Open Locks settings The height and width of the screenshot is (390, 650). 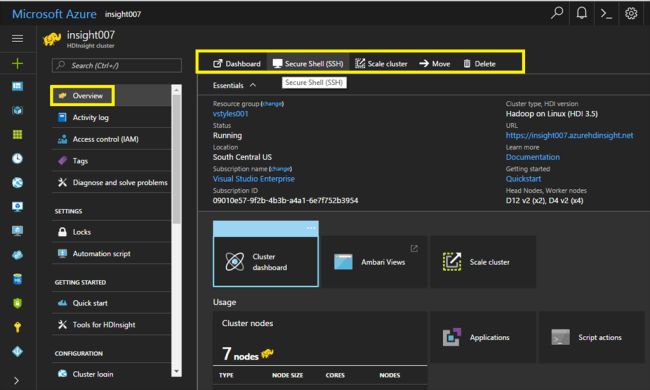tap(111, 232)
